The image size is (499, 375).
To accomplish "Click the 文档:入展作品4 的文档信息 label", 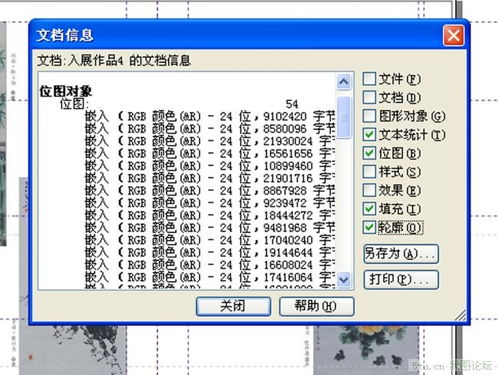I will coord(114,60).
